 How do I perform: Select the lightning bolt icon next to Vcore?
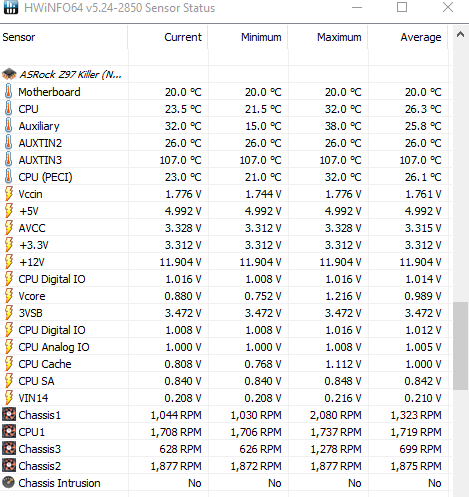[x=9, y=296]
